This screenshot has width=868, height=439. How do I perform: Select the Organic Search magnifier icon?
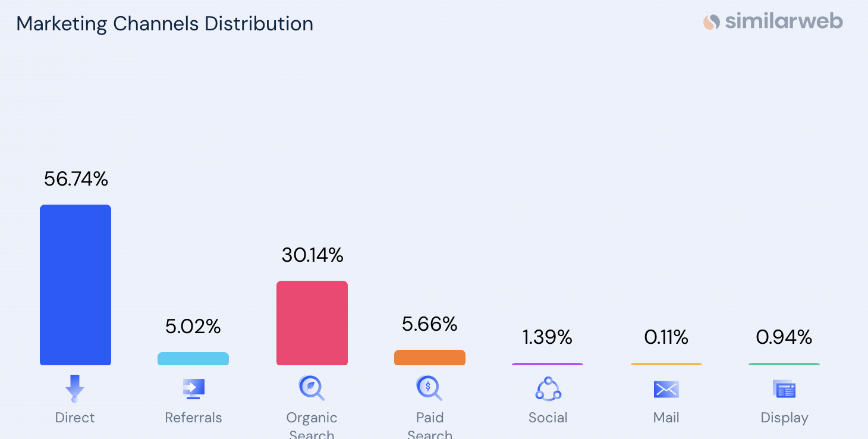point(312,388)
